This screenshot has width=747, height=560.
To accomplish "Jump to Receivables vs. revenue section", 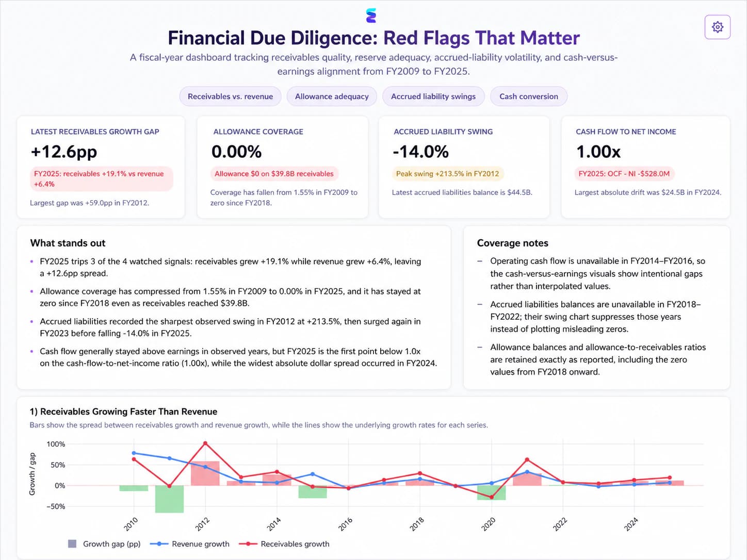I will 230,96.
